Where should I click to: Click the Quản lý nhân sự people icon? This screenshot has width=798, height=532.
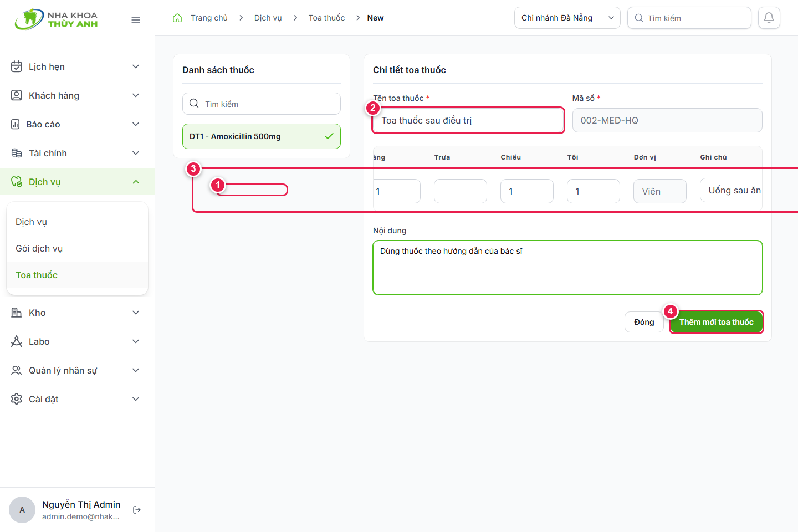pyautogui.click(x=17, y=370)
